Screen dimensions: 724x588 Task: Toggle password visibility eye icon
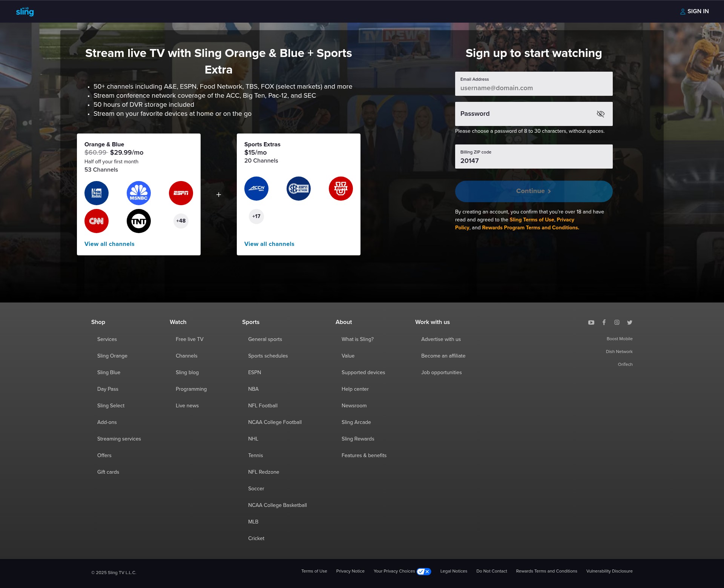coord(601,114)
